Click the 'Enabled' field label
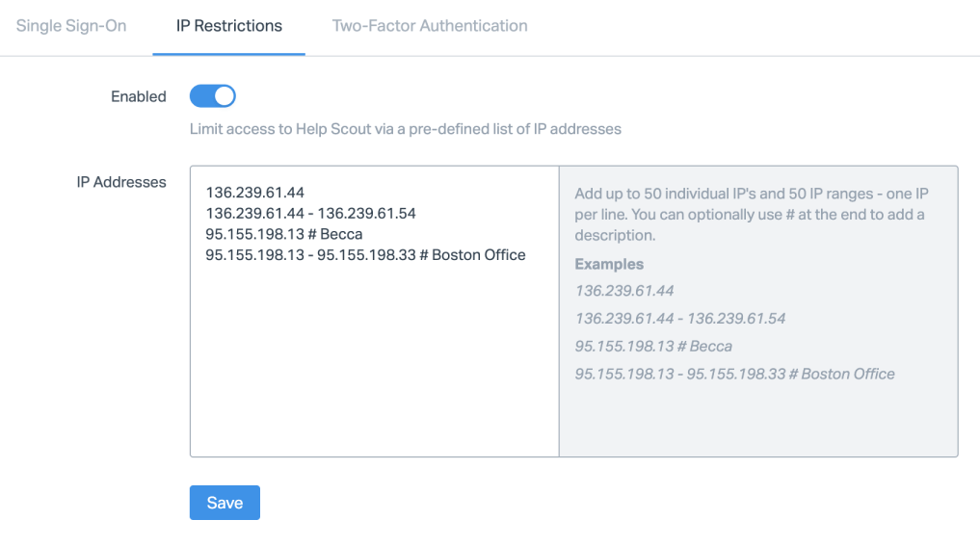Screen dimensions: 980x546 [x=138, y=96]
